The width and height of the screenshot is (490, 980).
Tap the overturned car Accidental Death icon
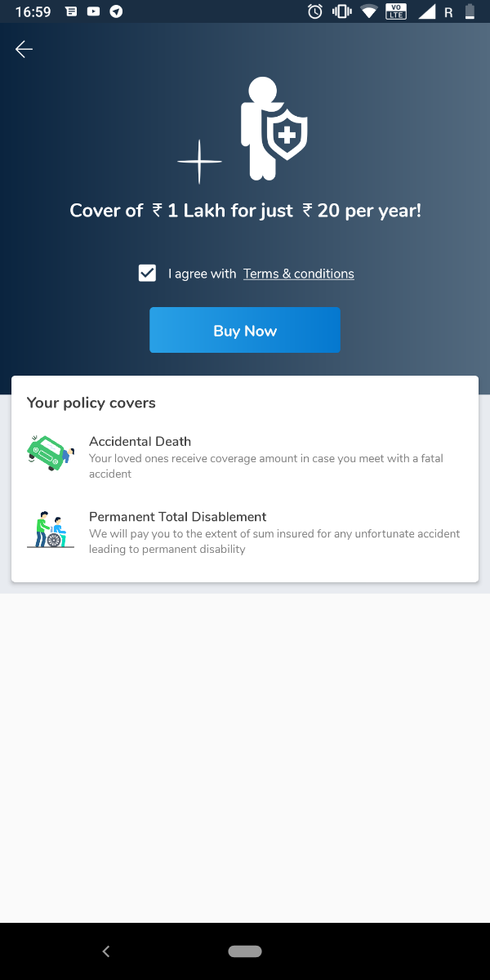click(51, 454)
